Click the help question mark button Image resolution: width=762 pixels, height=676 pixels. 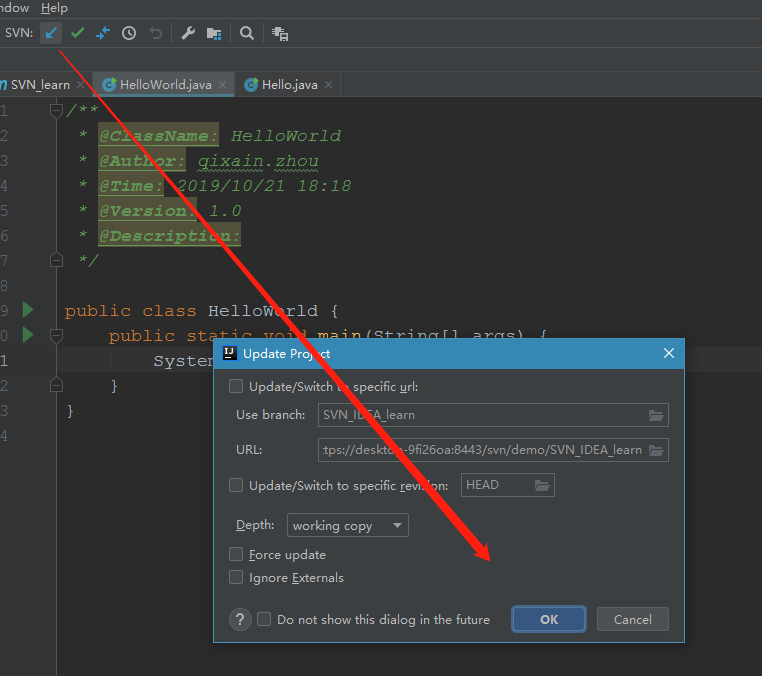click(x=240, y=620)
